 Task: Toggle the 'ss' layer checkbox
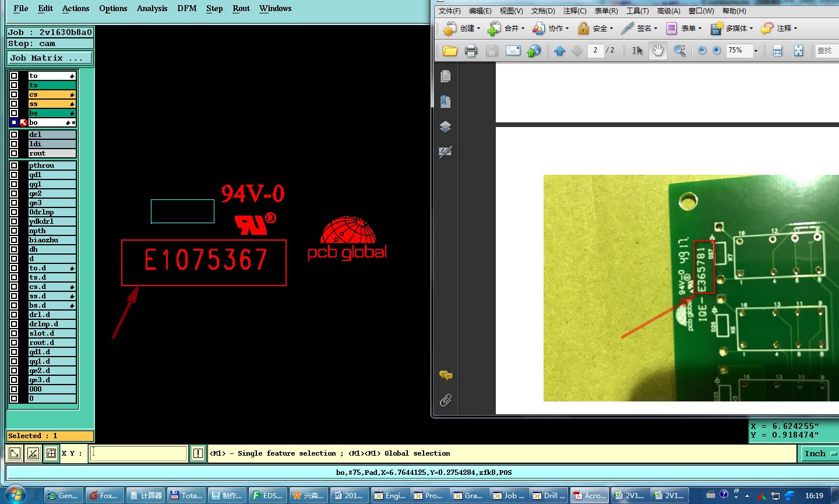[x=14, y=104]
